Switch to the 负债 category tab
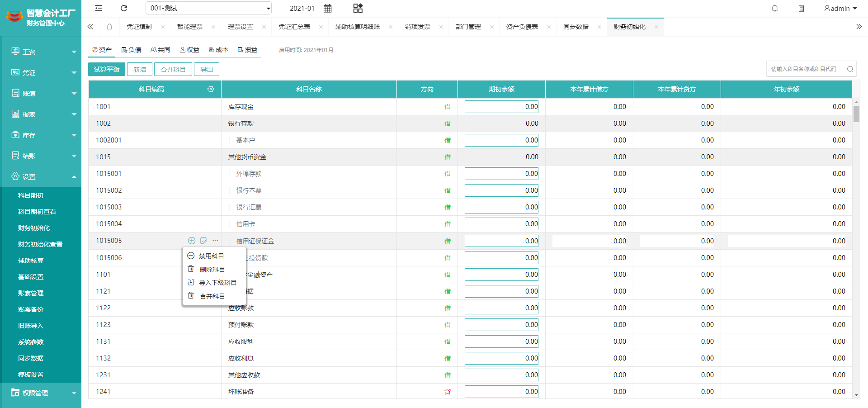868x408 pixels. click(x=132, y=50)
